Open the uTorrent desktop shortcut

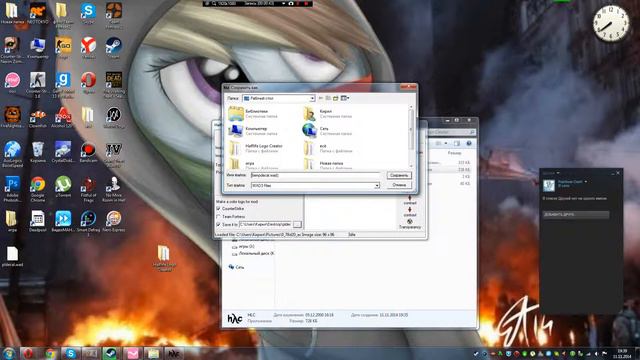(63, 187)
